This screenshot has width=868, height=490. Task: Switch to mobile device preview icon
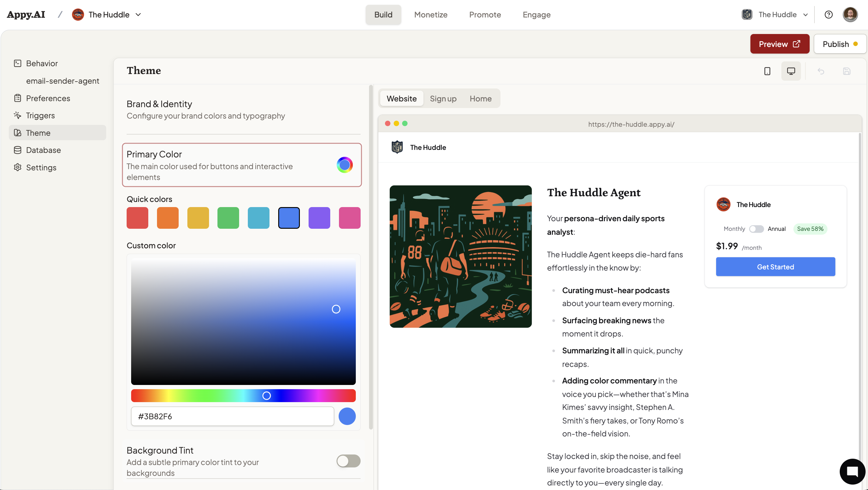(x=767, y=71)
